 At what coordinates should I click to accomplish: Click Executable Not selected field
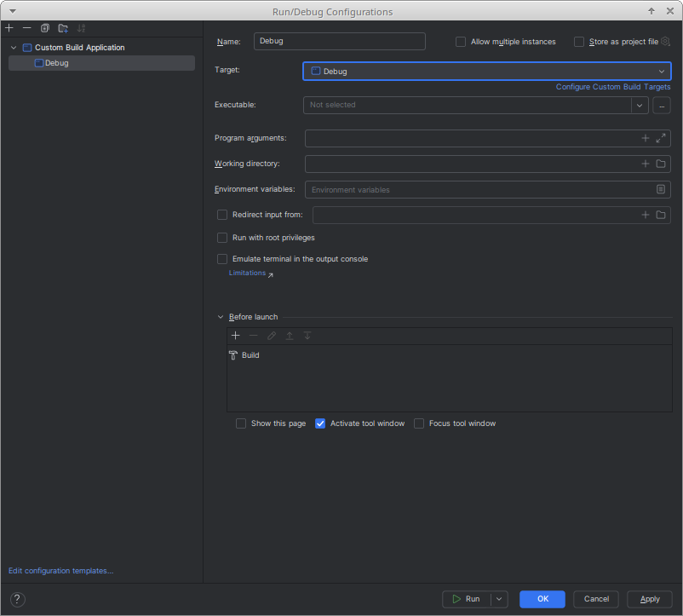click(x=467, y=105)
